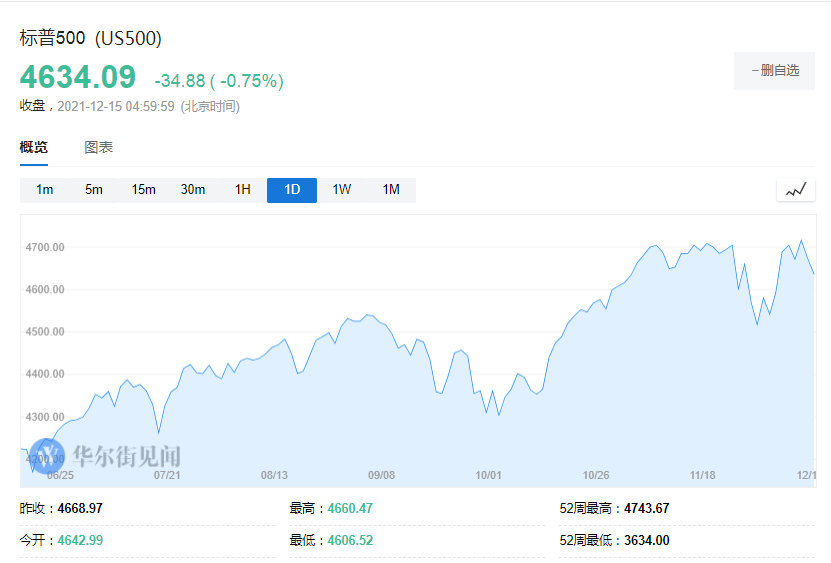Click the 今开 value 4642.99
The image size is (831, 563).
tap(80, 540)
